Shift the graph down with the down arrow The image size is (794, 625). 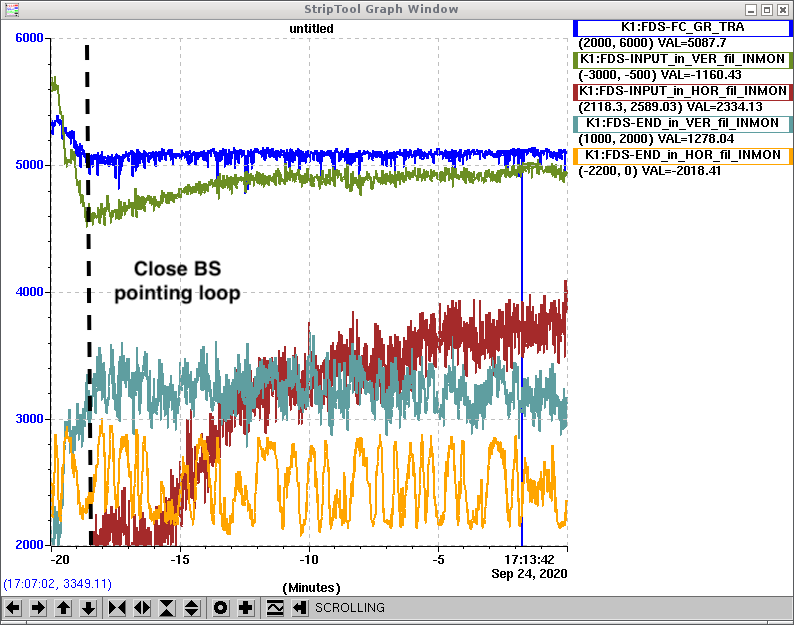[x=89, y=607]
